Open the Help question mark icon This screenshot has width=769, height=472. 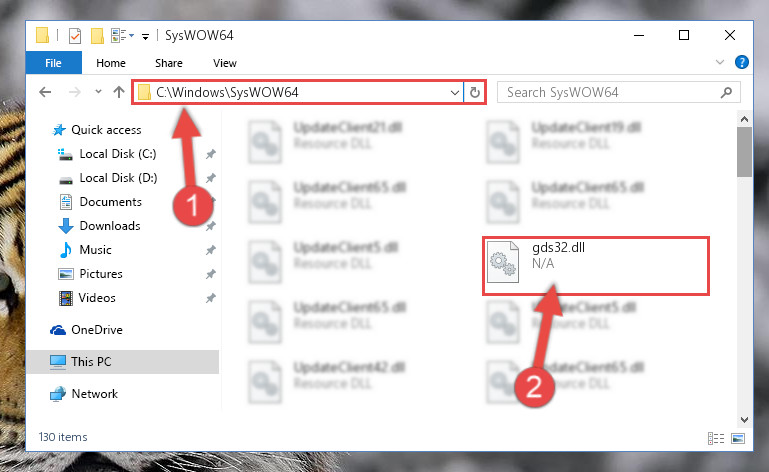742,62
